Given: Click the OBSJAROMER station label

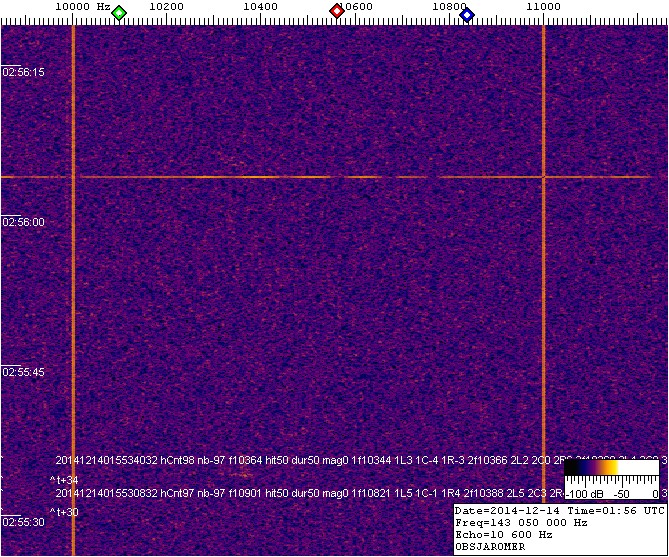Looking at the screenshot, I should [x=489, y=546].
